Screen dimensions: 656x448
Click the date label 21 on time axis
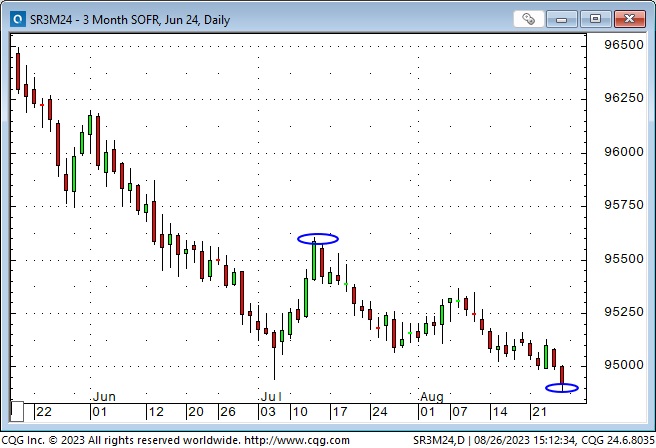pyautogui.click(x=539, y=412)
